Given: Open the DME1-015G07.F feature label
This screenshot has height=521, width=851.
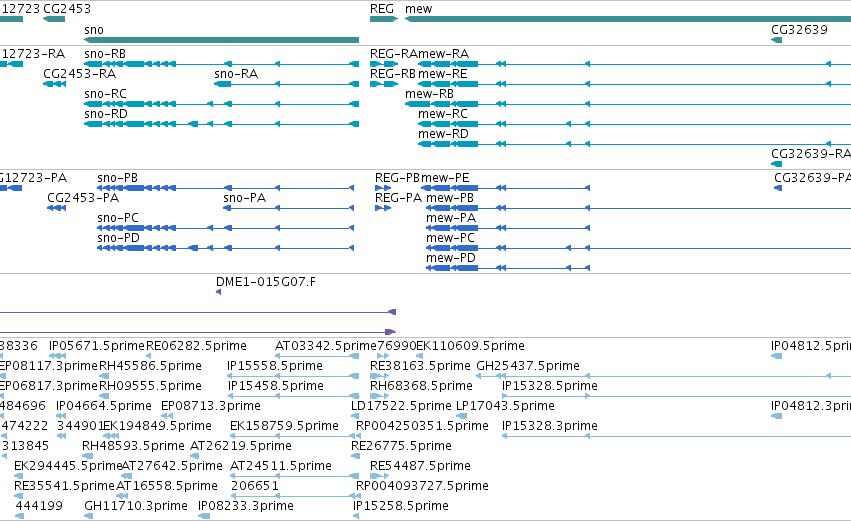Looking at the screenshot, I should [x=266, y=282].
